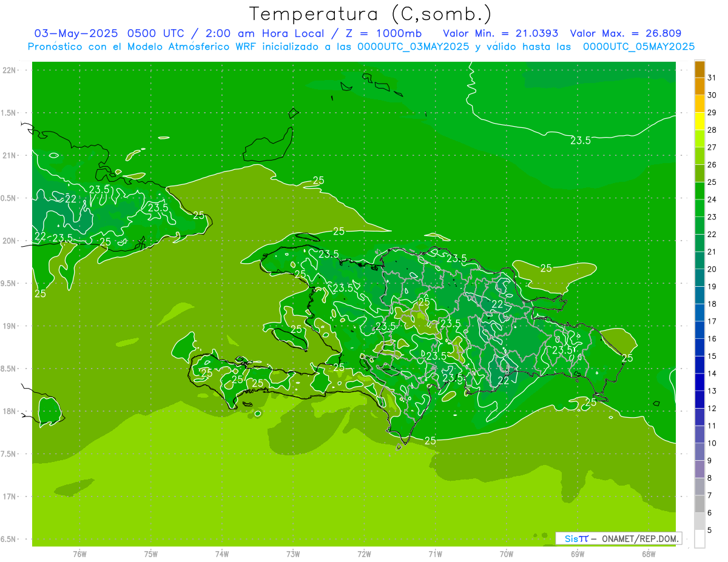Click the 74W longitude axis label
The width and height of the screenshot is (728, 562).
(222, 554)
